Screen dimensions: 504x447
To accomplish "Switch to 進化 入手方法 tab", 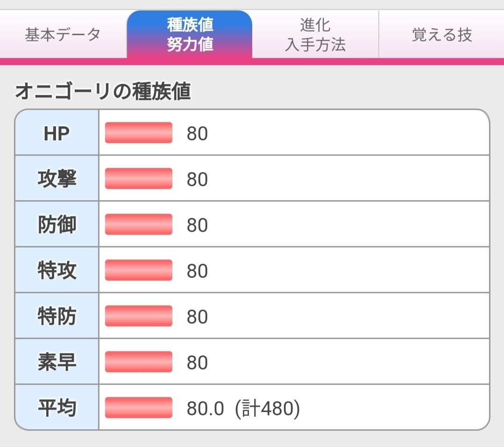I will point(315,35).
